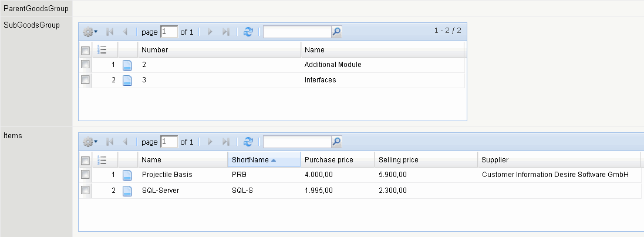This screenshot has width=644, height=237.
Task: Open document icon for SQL-Server row
Action: (127, 191)
